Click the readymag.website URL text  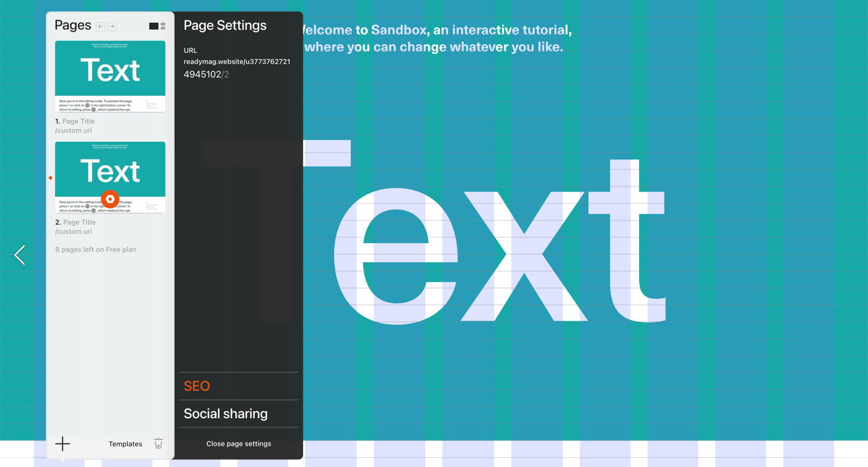tap(237, 61)
